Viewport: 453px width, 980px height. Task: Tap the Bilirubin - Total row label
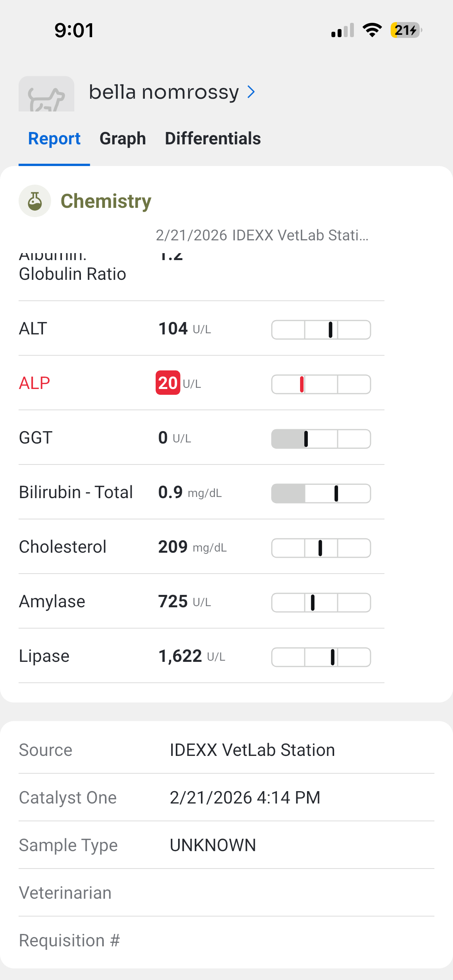[x=76, y=492]
